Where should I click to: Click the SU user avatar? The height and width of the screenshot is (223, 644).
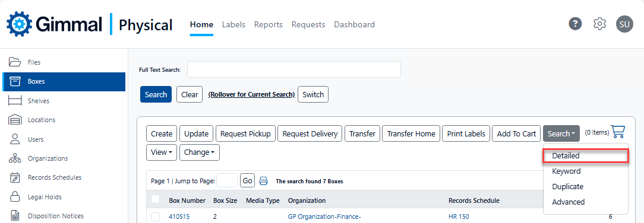pyautogui.click(x=624, y=24)
